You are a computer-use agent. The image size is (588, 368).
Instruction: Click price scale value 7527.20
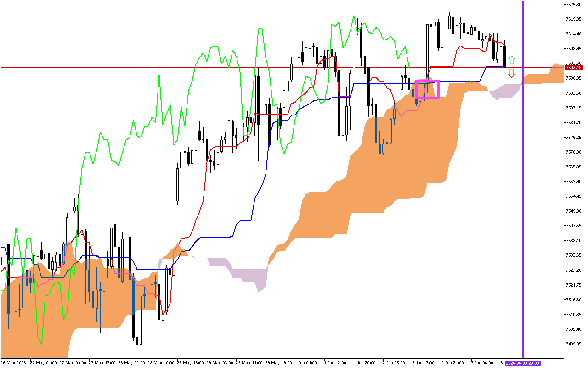tap(573, 270)
